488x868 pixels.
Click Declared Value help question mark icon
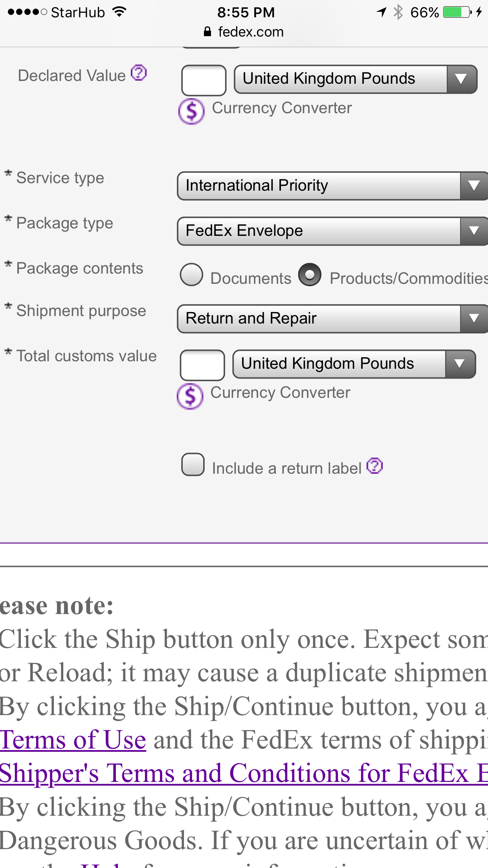(x=139, y=73)
